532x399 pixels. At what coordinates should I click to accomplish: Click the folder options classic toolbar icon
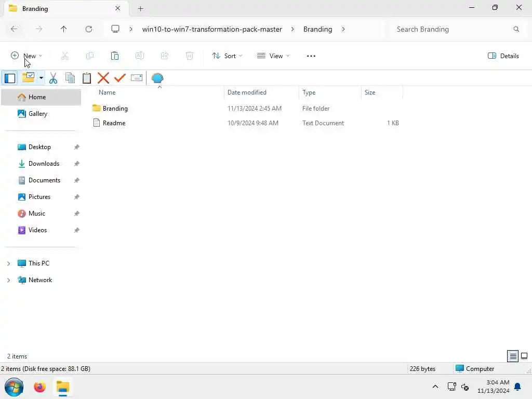pos(28,78)
